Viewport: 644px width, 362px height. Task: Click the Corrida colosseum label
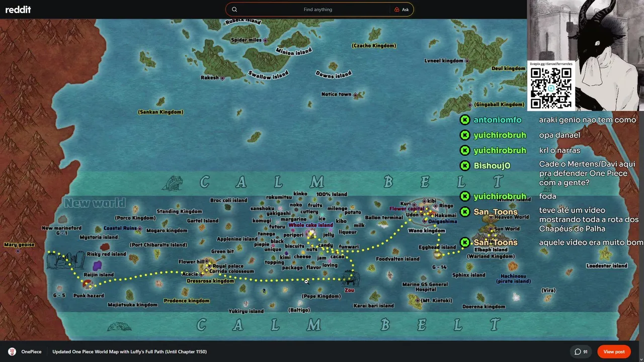pos(231,271)
